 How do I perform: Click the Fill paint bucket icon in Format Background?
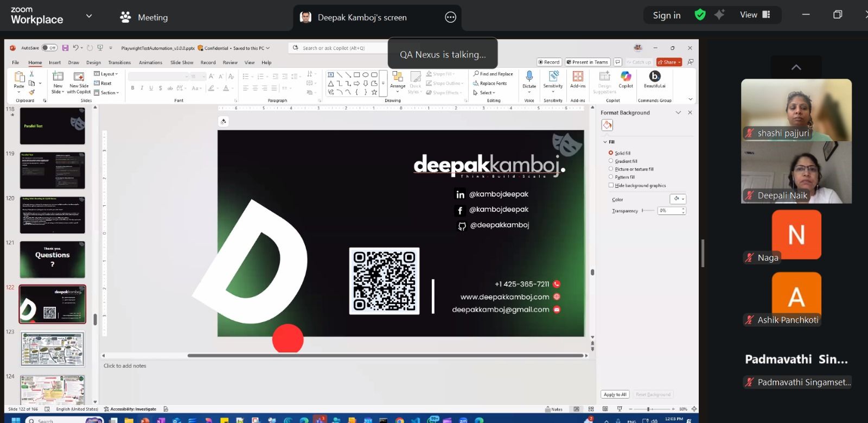tap(607, 125)
